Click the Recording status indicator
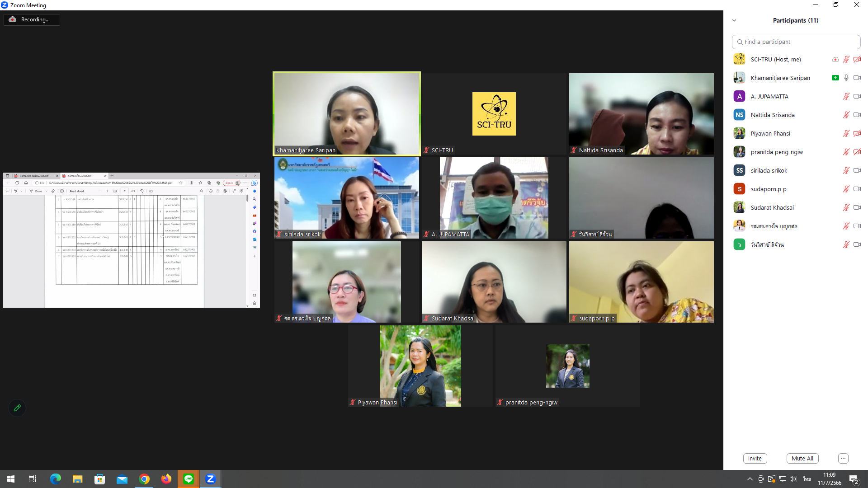 point(32,19)
